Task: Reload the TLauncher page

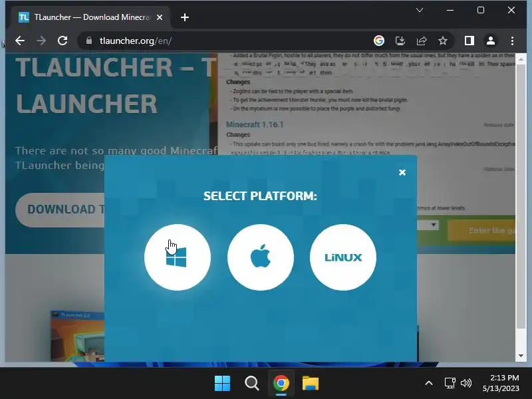Action: [63, 41]
